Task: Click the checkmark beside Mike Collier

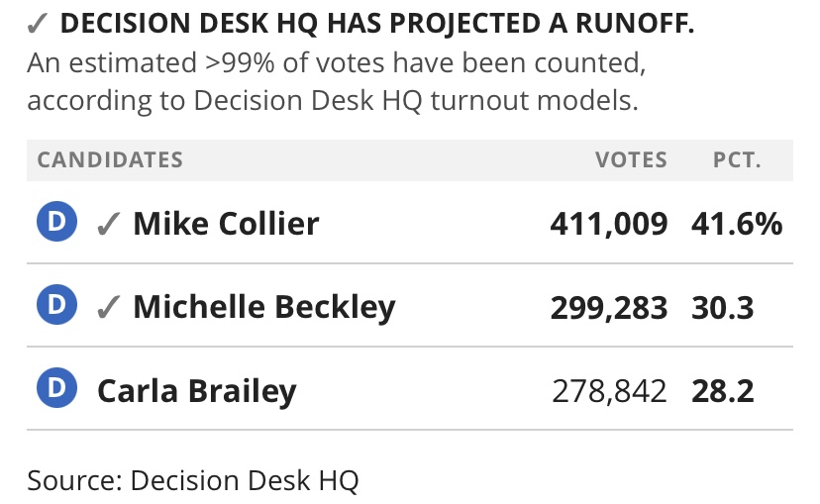Action: [108, 225]
